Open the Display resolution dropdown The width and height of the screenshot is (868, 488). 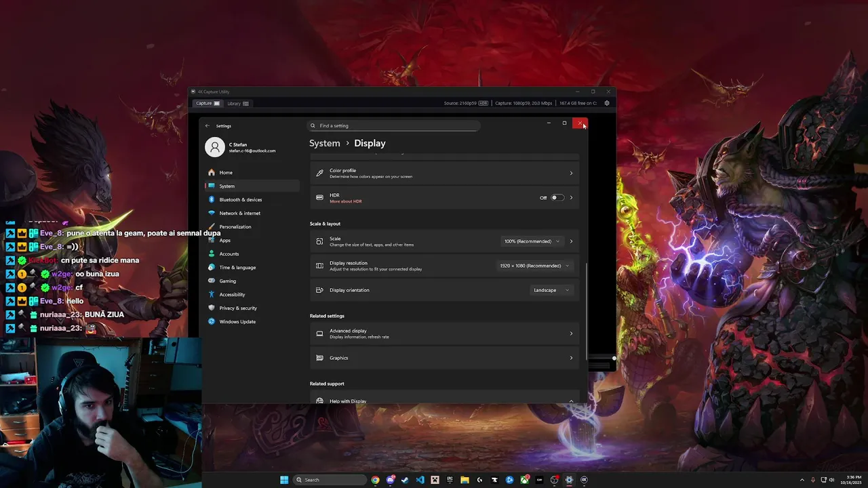tap(534, 266)
